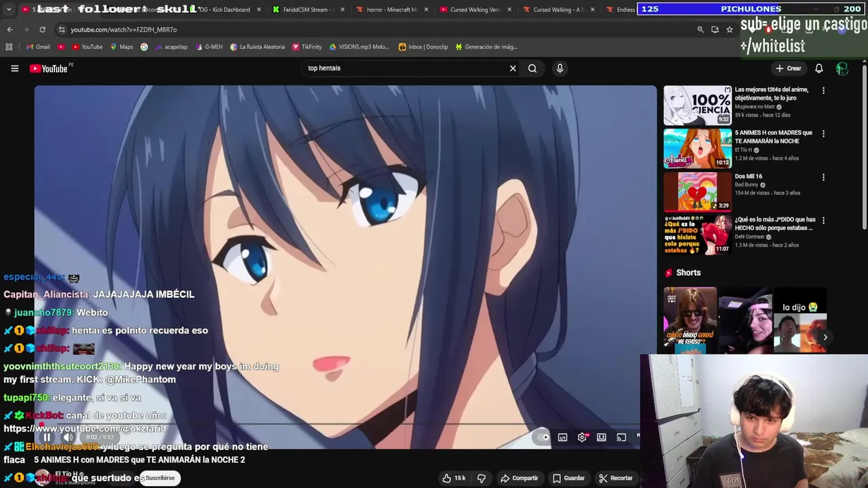Screen dimensions: 868x488
Task: Toggle subtitles in the video player
Action: tap(562, 437)
